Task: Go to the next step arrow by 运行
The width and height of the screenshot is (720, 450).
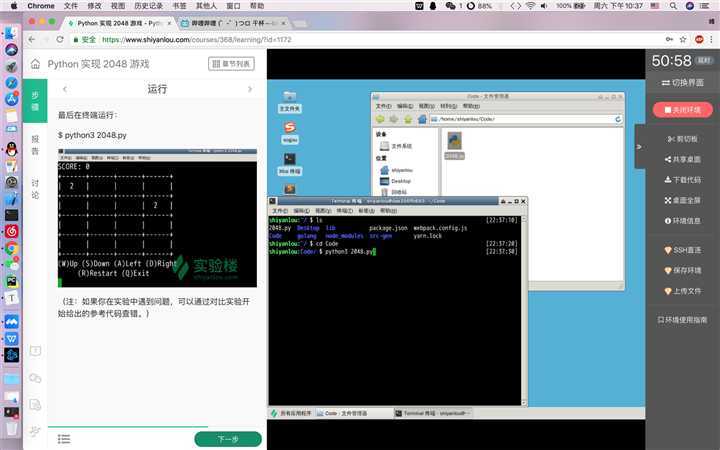Action: tap(250, 89)
